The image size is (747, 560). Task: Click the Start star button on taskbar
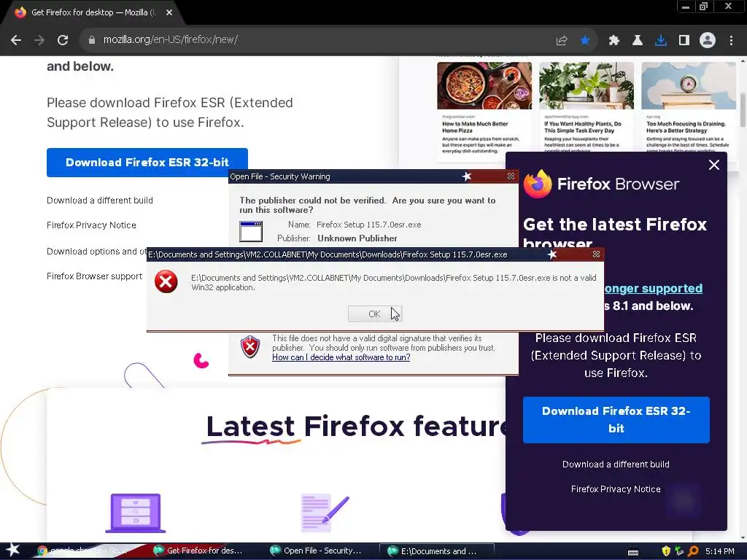pos(13,551)
